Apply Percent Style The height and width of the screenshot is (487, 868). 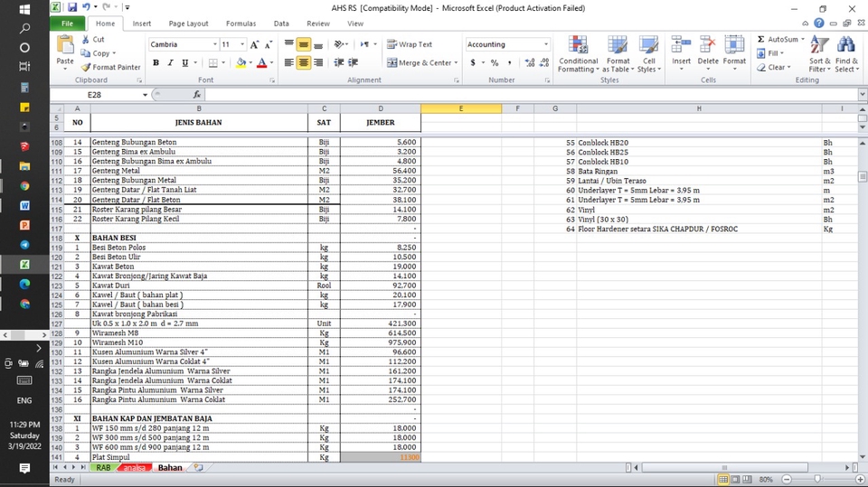495,62
